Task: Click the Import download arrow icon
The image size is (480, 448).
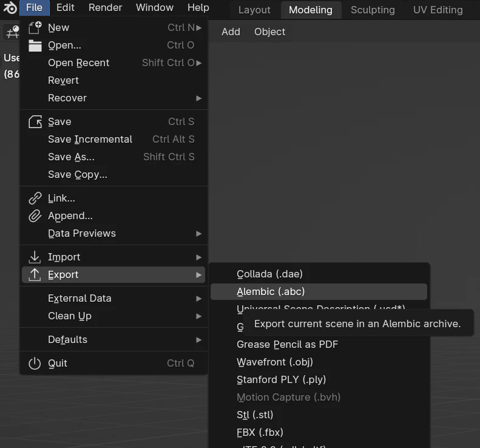Action: 35,257
